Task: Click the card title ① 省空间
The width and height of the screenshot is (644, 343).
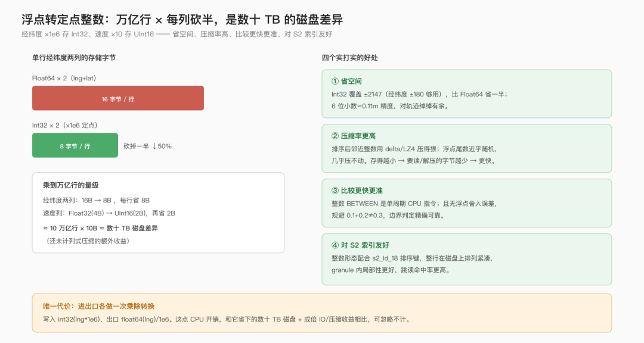Action: 346,81
